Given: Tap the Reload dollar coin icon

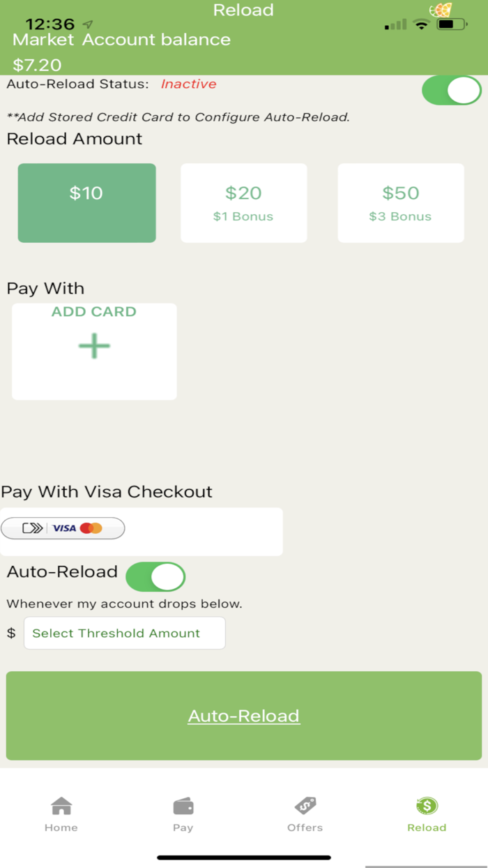Looking at the screenshot, I should [x=427, y=806].
